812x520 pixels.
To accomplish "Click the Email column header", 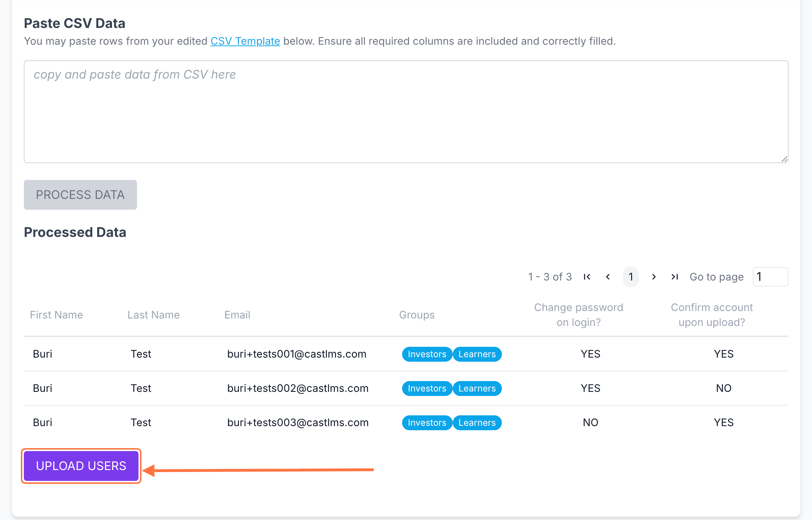I will 237,315.
